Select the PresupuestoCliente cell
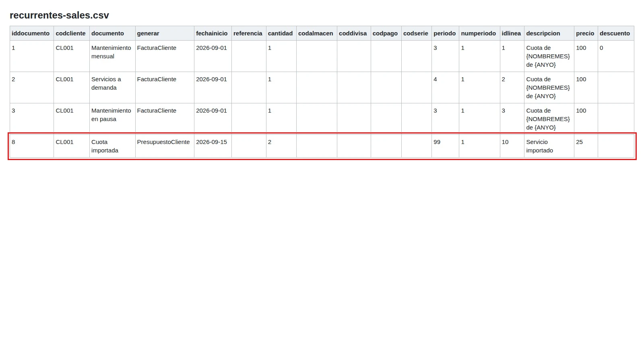 tap(165, 146)
